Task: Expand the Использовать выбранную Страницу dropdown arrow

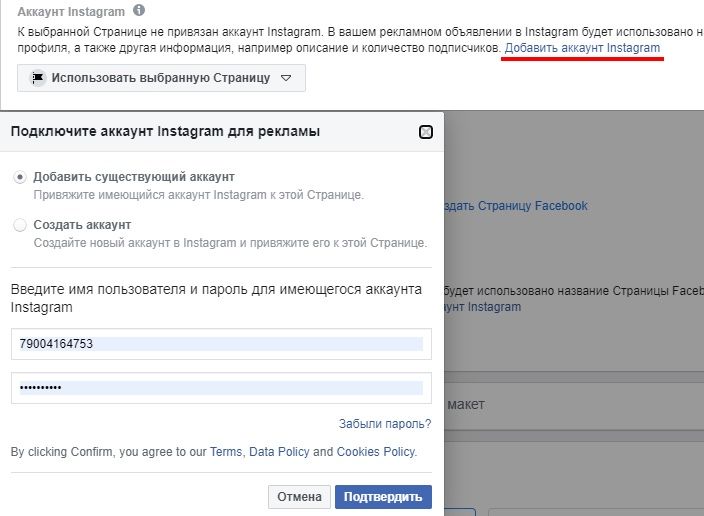Action: [x=286, y=78]
